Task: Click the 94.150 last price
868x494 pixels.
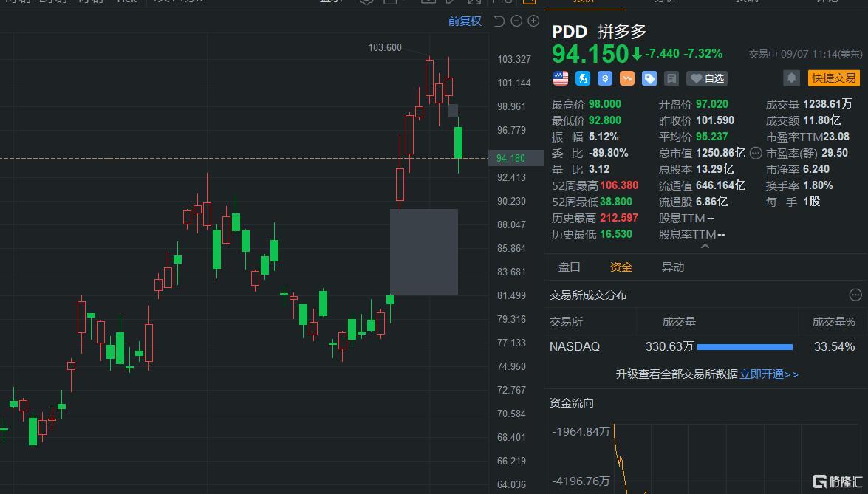Action: point(590,54)
